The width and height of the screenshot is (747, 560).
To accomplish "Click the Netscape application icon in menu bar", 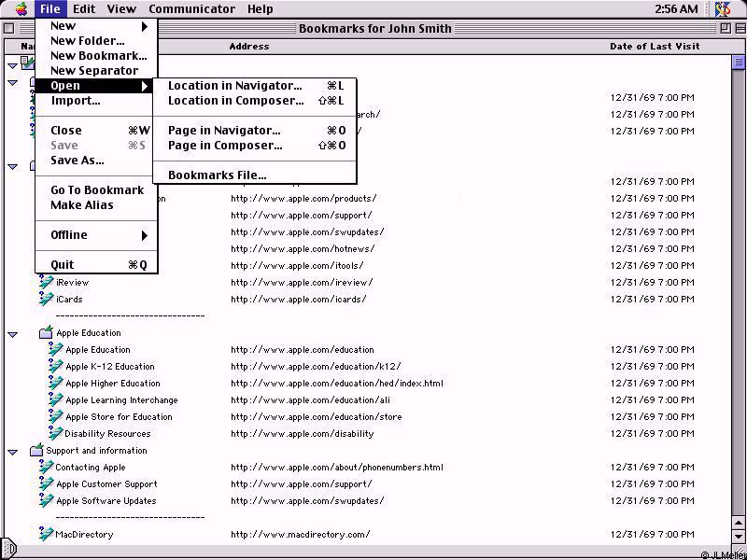I will point(722,9).
